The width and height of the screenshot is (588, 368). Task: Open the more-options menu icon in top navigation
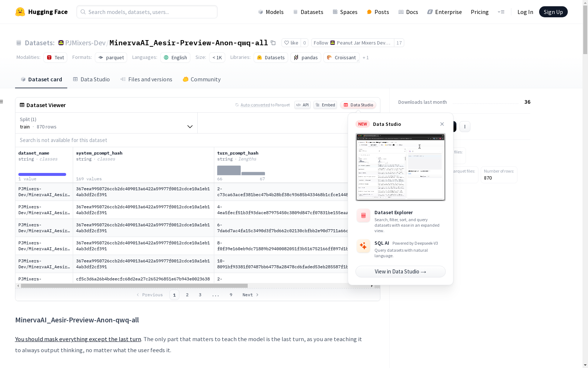[x=501, y=12]
